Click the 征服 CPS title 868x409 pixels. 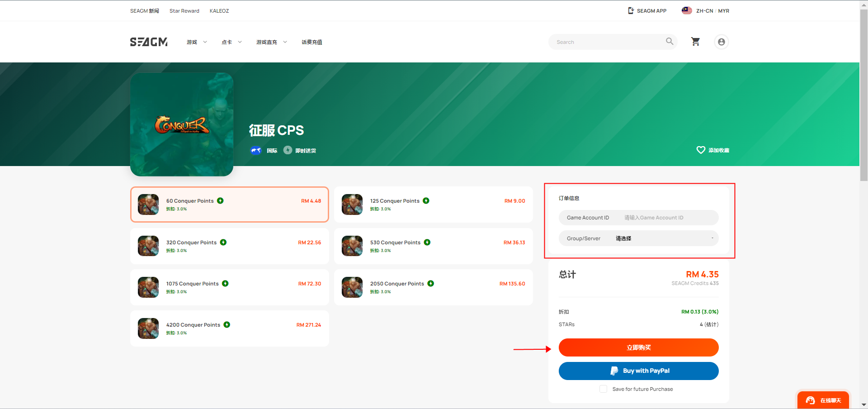pos(276,130)
